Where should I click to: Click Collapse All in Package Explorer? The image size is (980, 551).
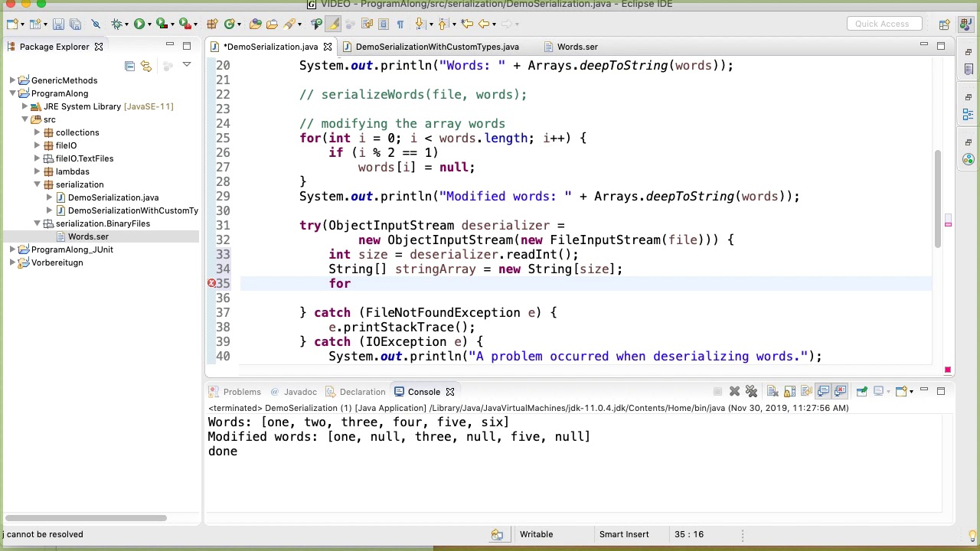[129, 67]
